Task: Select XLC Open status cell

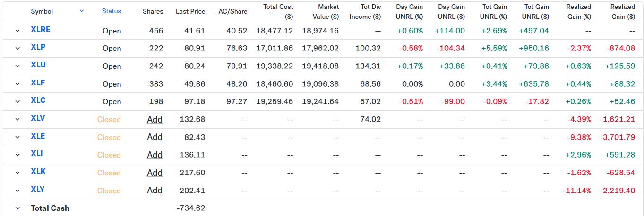Action: coord(112,101)
